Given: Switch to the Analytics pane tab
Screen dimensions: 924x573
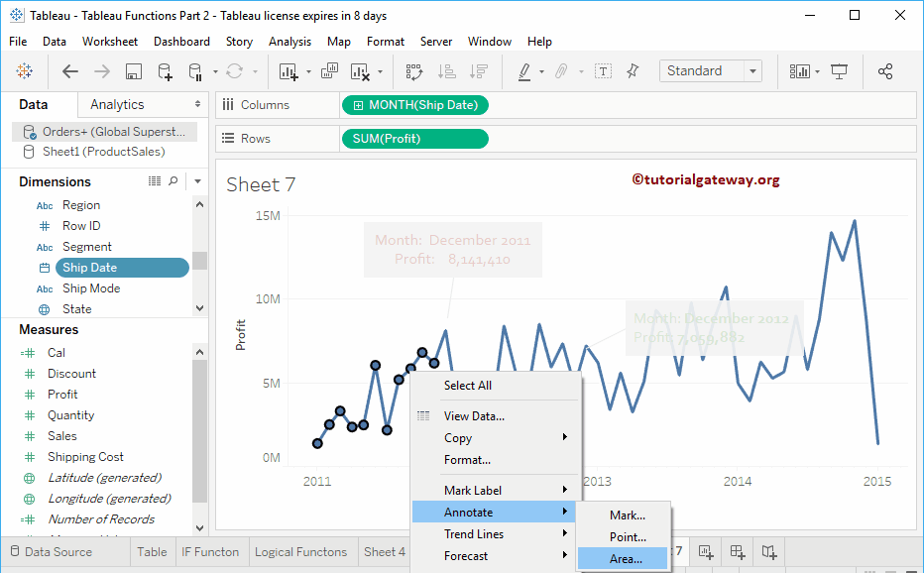Looking at the screenshot, I should tap(117, 104).
